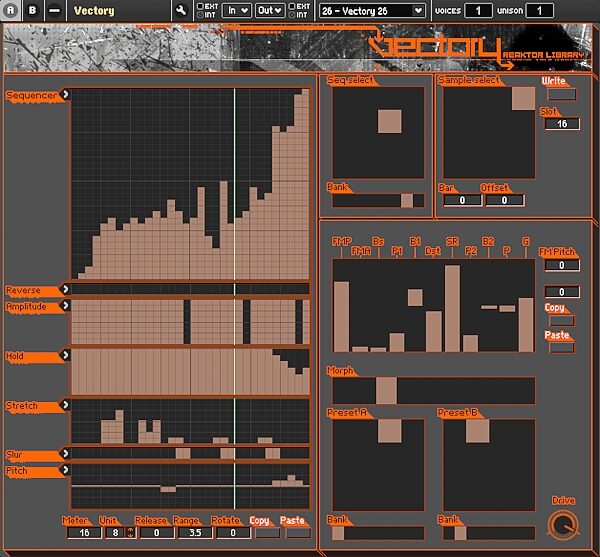The height and width of the screenshot is (557, 600).
Task: Click the value field below FM Pitch
Action: pos(562,292)
